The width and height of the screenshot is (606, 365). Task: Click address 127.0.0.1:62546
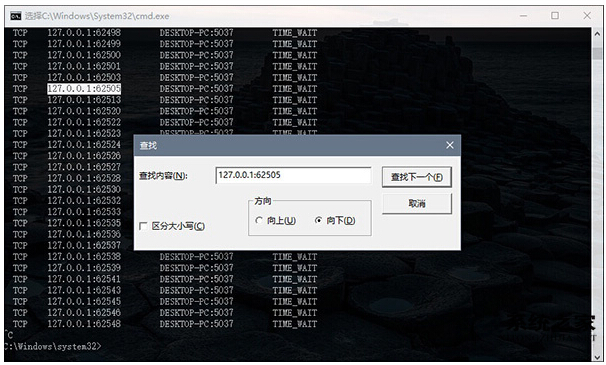click(x=84, y=313)
